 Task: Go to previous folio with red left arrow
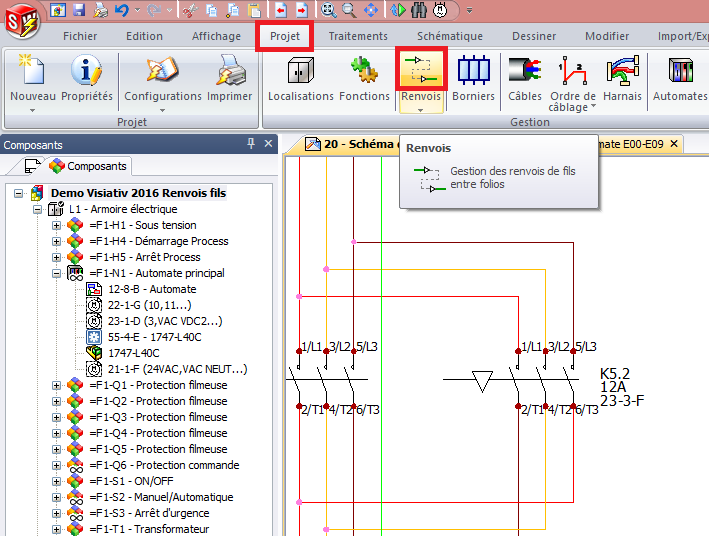pyautogui.click(x=281, y=10)
